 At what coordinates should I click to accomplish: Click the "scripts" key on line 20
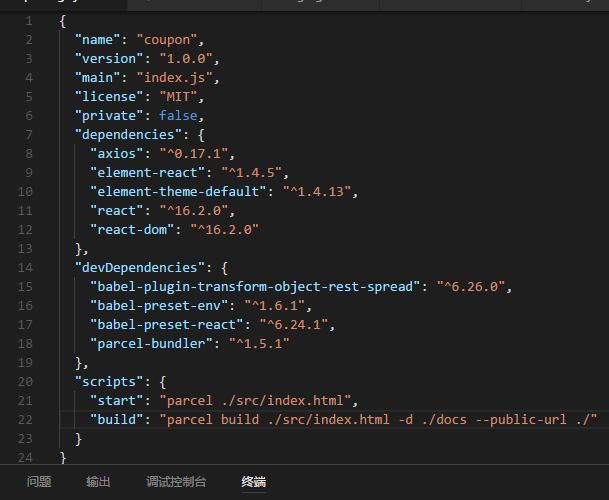click(109, 382)
